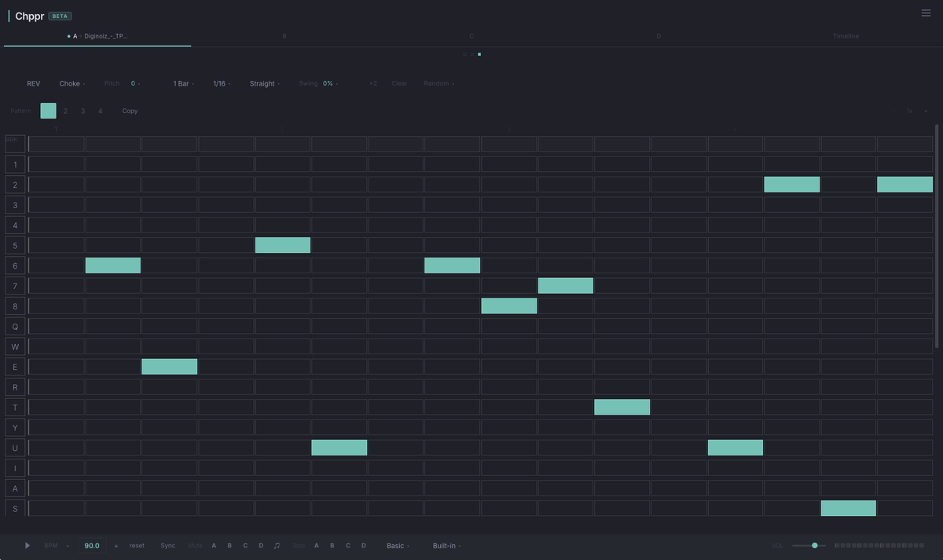
Task: Select slice key Q row label
Action: (x=15, y=326)
